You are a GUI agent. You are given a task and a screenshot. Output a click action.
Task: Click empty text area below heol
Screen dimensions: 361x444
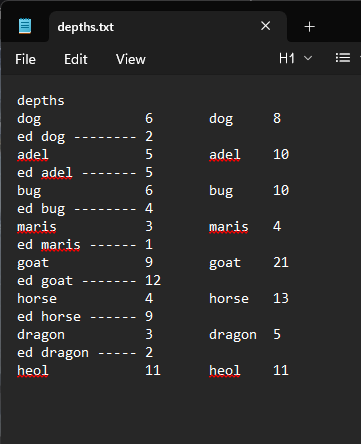tap(180, 410)
